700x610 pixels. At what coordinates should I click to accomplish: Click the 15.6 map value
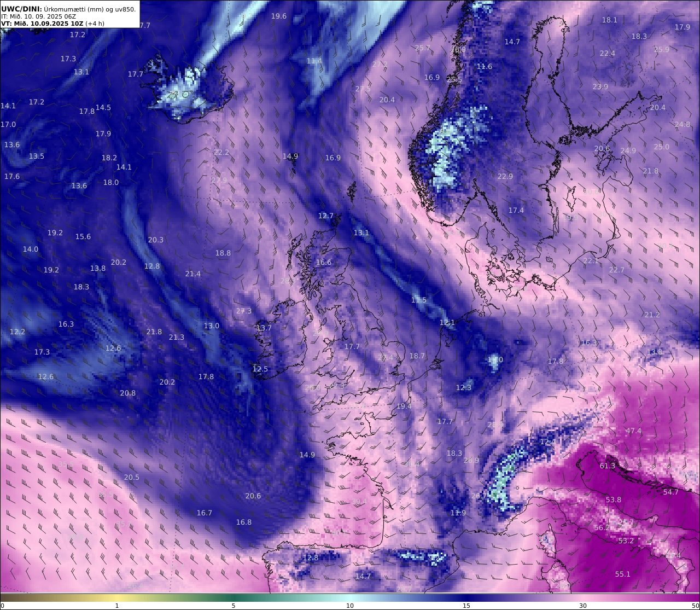click(x=83, y=237)
